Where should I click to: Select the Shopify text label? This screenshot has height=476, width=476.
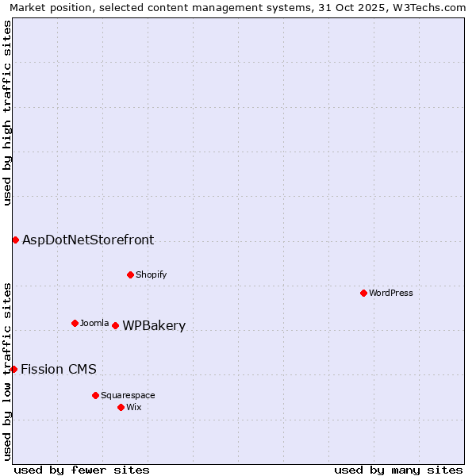152,274
